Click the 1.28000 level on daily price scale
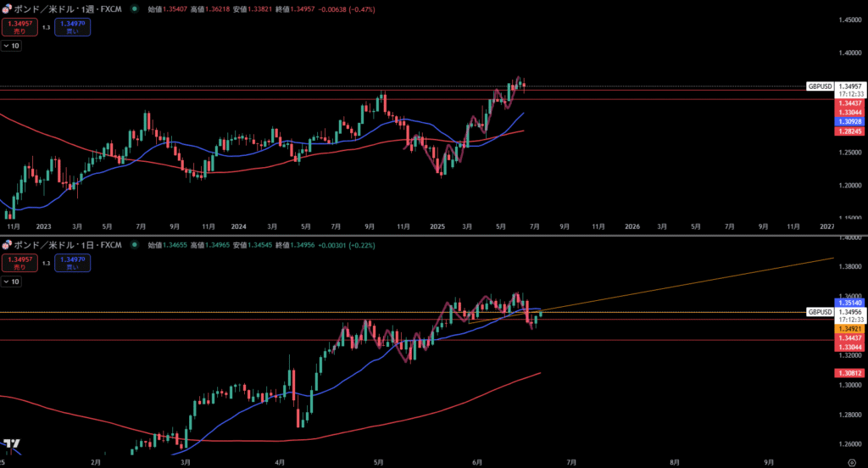This screenshot has width=868, height=468. pos(849,415)
